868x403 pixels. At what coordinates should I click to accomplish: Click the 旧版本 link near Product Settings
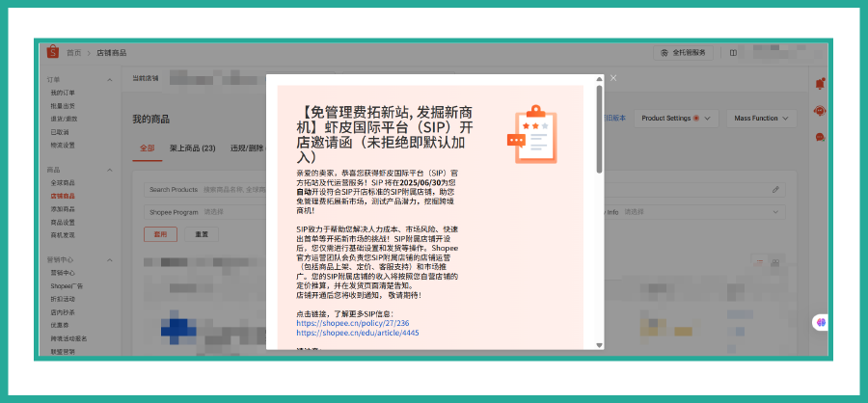pos(615,119)
